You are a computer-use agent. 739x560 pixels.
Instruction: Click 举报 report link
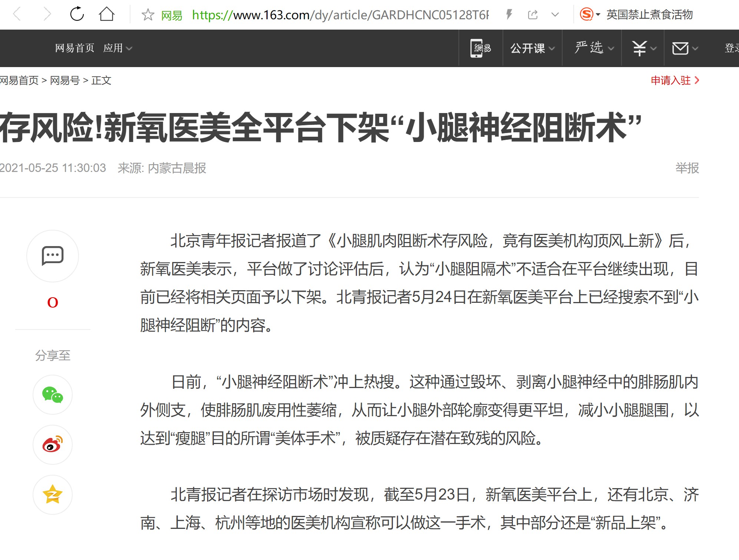coord(687,168)
